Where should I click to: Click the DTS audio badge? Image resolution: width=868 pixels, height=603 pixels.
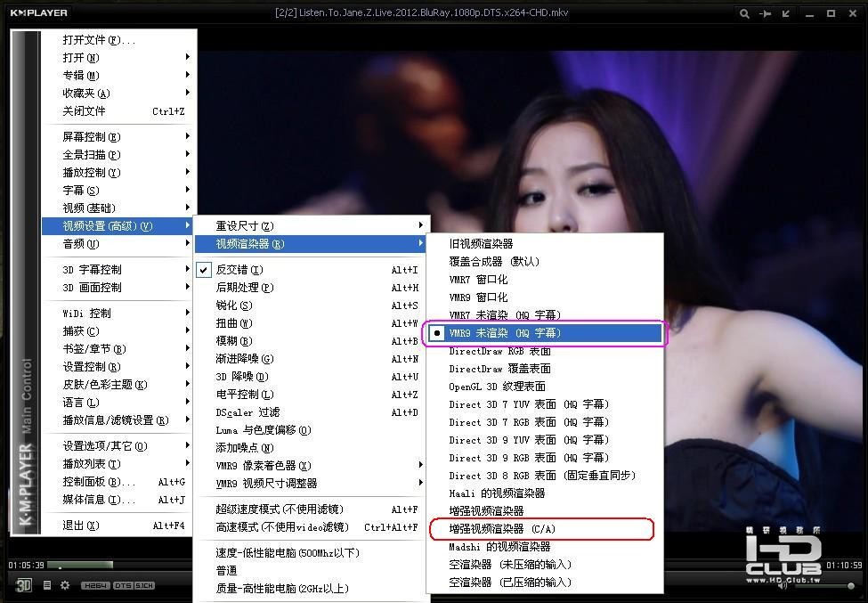tap(122, 585)
